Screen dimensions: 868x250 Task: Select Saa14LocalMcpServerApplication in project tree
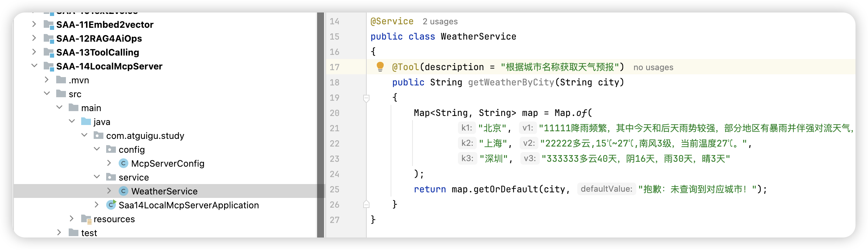[188, 205]
